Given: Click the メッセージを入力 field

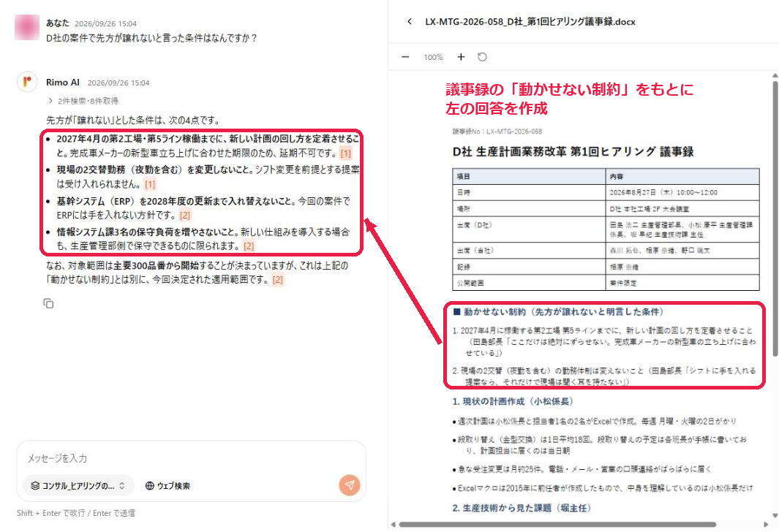Looking at the screenshot, I should click(191, 458).
